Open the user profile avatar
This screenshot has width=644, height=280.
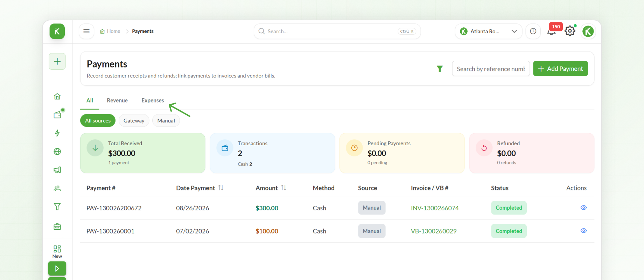[x=588, y=31]
